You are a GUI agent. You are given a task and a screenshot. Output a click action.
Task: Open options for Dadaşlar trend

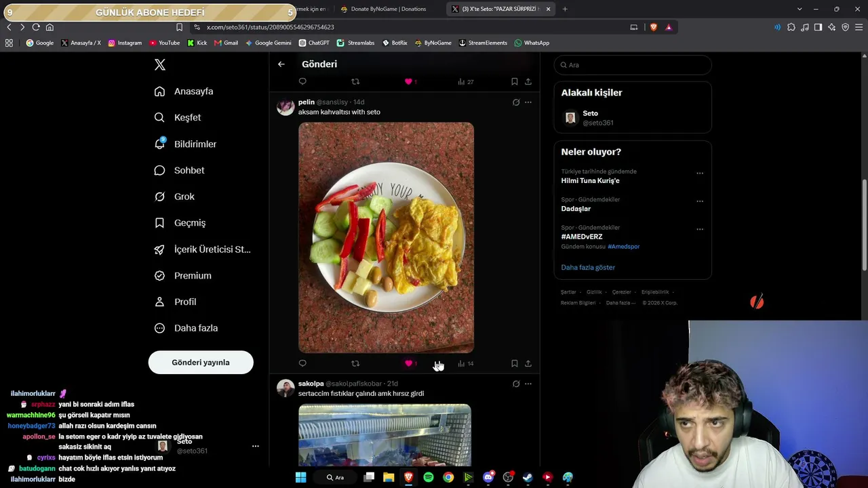point(700,201)
